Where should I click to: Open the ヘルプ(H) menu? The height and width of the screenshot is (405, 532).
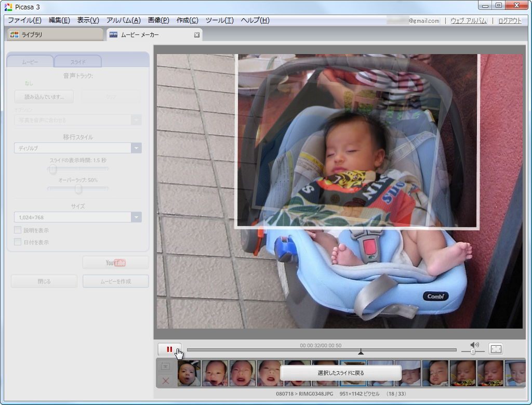(255, 20)
